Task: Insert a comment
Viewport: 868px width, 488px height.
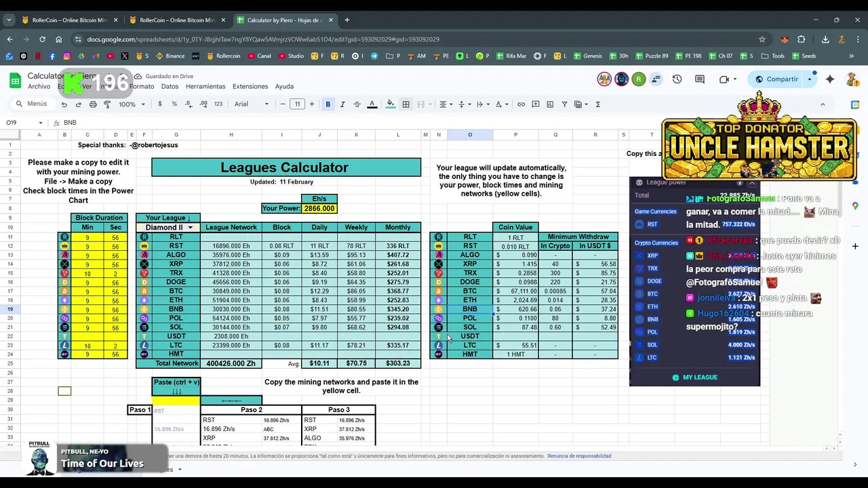Action: pos(536,104)
